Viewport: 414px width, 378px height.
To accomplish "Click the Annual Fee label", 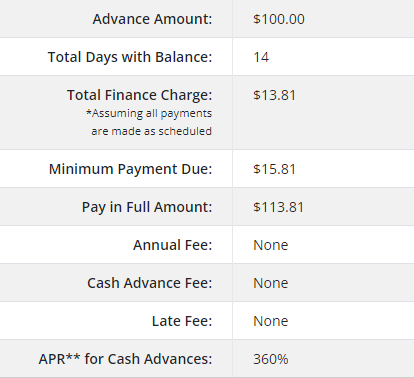I will [x=173, y=245].
